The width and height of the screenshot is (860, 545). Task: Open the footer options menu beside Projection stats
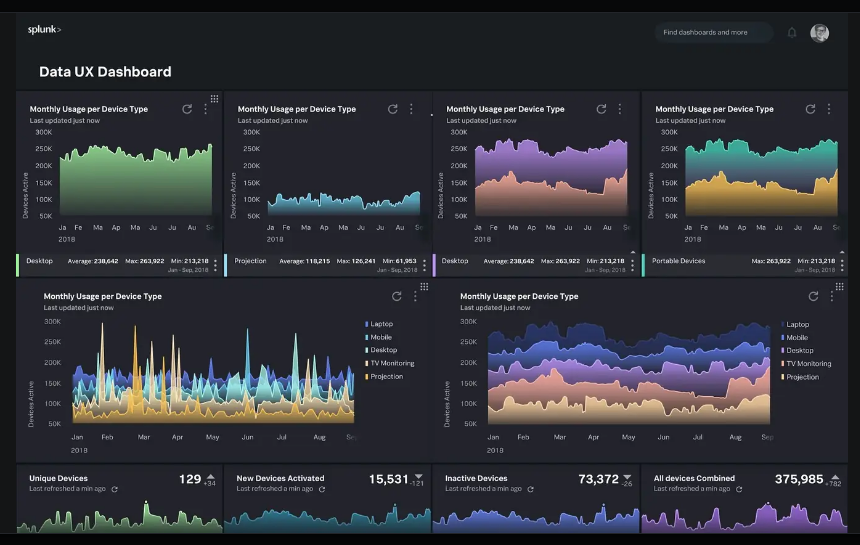coord(425,266)
